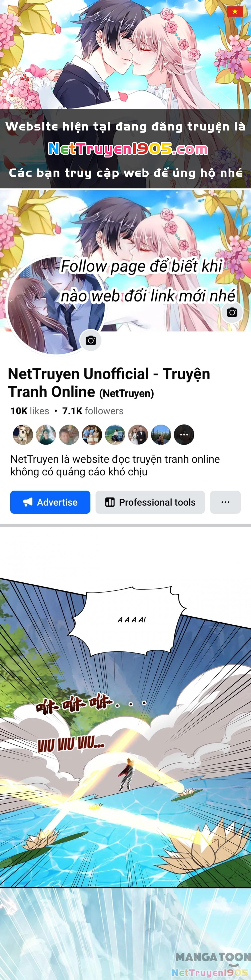Click the Vietnam flag icon

coord(235,12)
